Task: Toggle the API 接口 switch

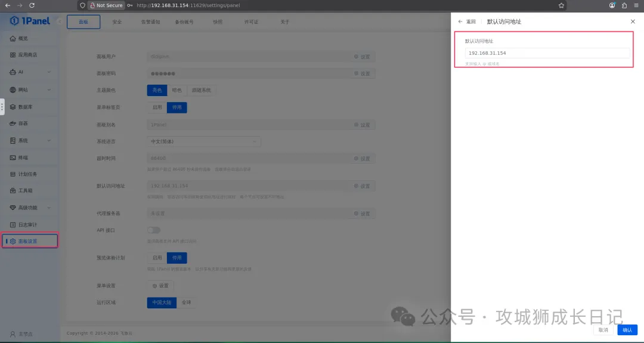Action: click(154, 230)
